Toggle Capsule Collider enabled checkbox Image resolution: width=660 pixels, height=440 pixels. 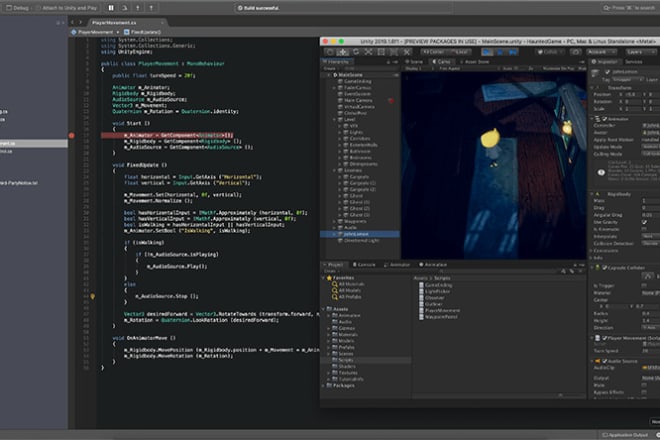[x=604, y=268]
